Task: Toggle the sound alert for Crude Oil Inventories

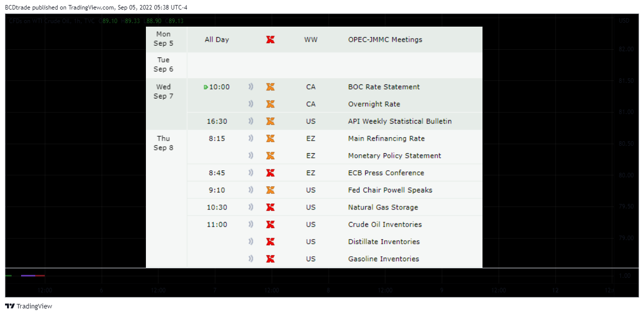Action: [251, 225]
